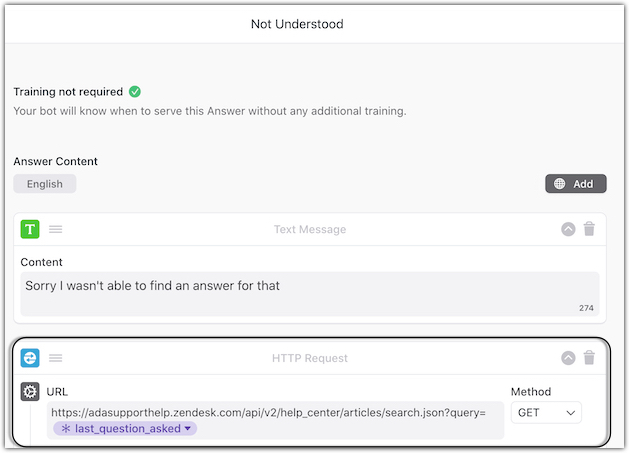The width and height of the screenshot is (629, 453).
Task: Click the HTTP Request block header
Action: coord(310,358)
